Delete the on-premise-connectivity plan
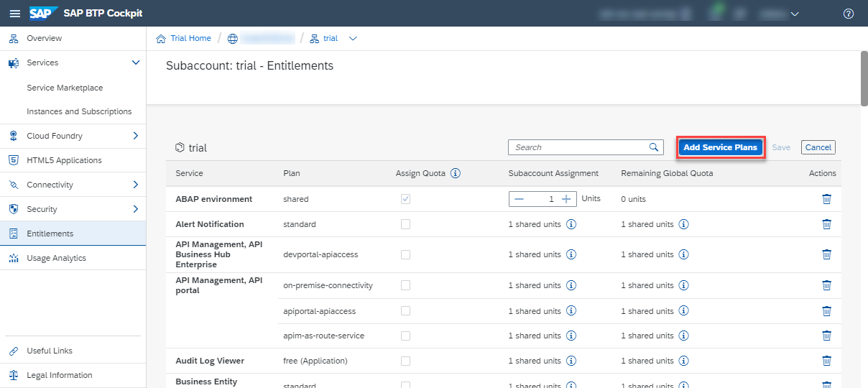This screenshot has width=868, height=388. point(826,285)
